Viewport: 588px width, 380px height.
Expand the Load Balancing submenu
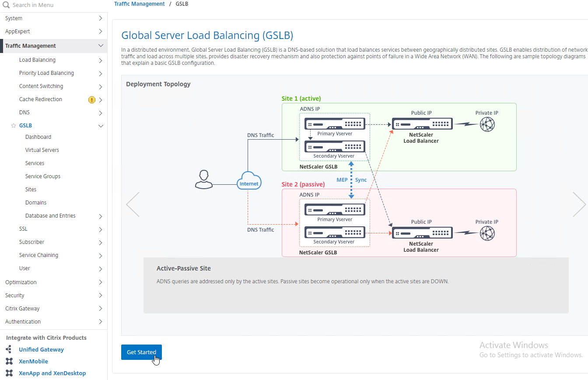101,60
